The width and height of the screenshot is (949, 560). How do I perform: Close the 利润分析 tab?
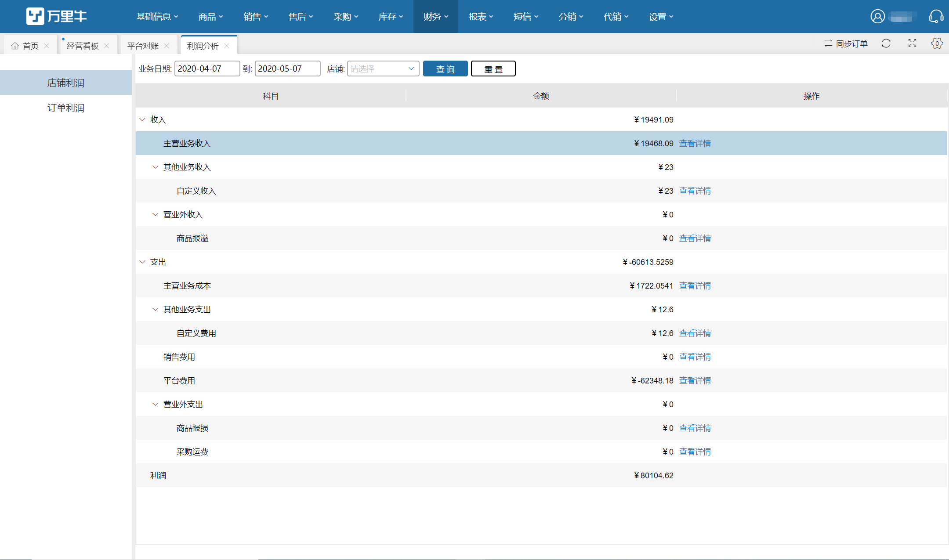click(227, 46)
